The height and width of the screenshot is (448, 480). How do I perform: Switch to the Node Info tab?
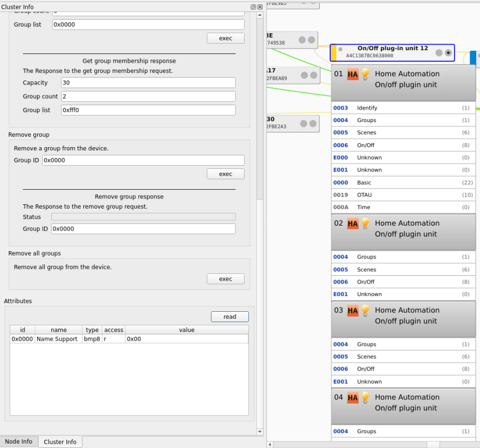19,441
